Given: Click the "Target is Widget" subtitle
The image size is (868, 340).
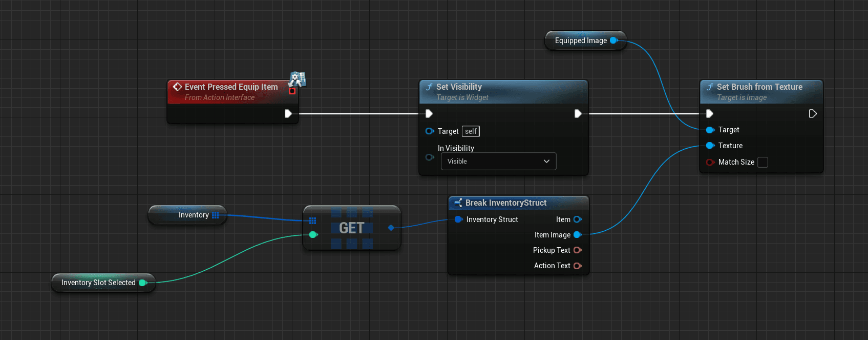Looking at the screenshot, I should [462, 97].
